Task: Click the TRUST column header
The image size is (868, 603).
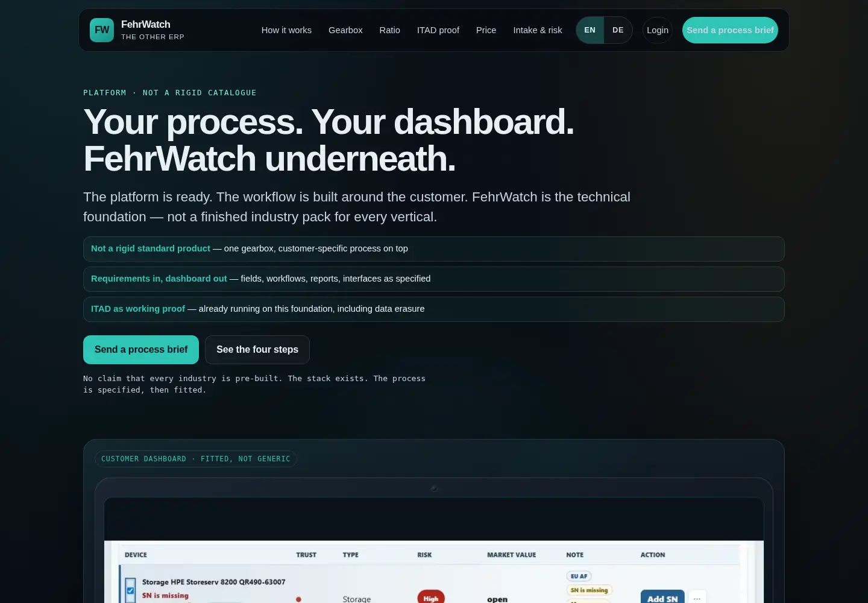Action: 306,555
